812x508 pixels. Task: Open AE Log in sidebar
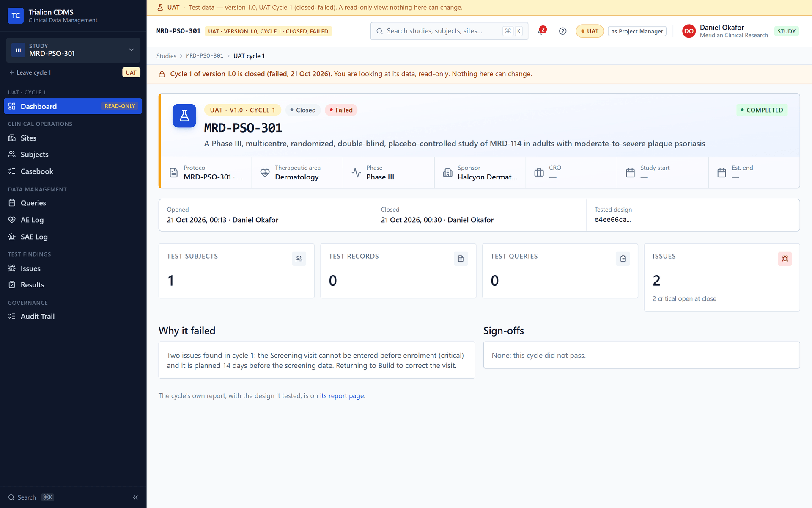73,220
